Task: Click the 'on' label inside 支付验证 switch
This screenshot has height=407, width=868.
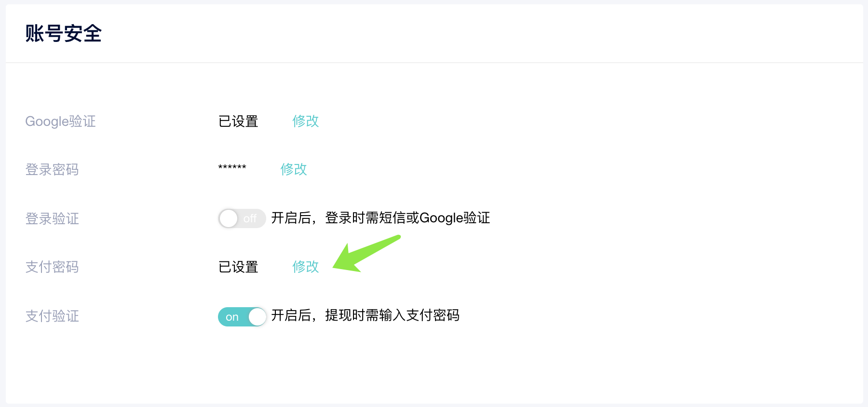Action: click(232, 317)
